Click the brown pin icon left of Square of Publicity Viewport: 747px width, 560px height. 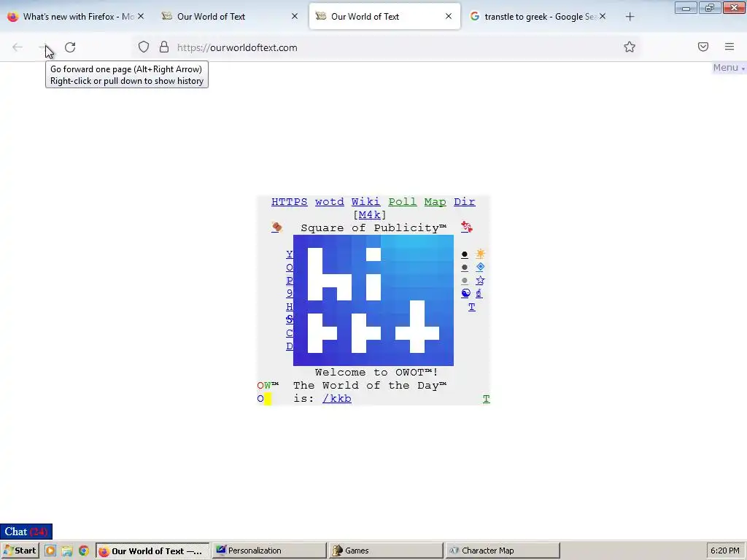coord(276,227)
